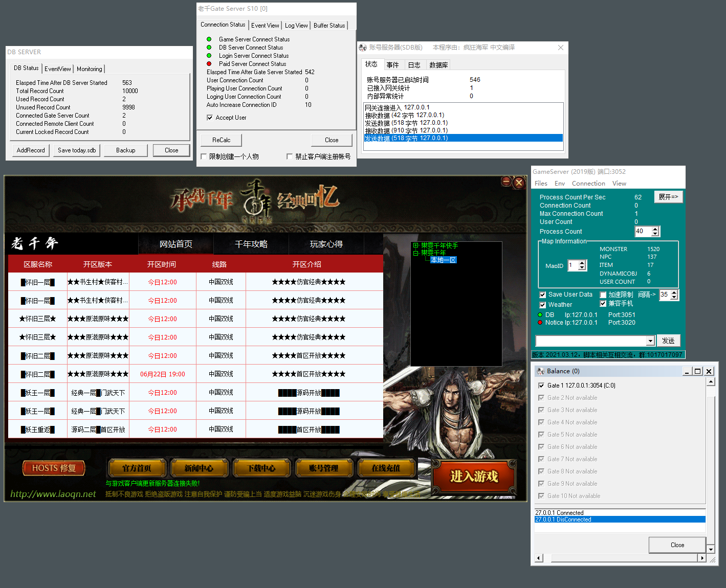Screen dimensions: 726x588
Task: Click the 新闻中心 launcher icon
Action: tap(199, 468)
